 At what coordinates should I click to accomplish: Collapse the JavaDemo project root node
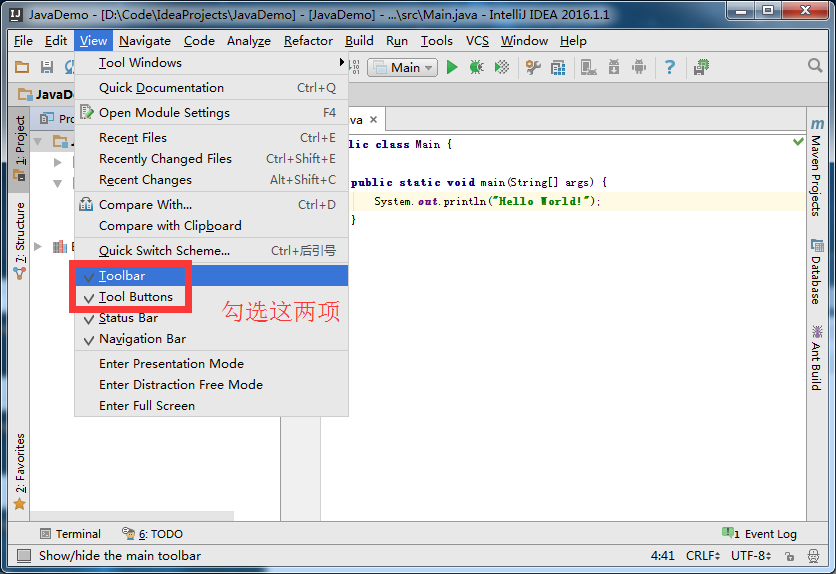38,142
